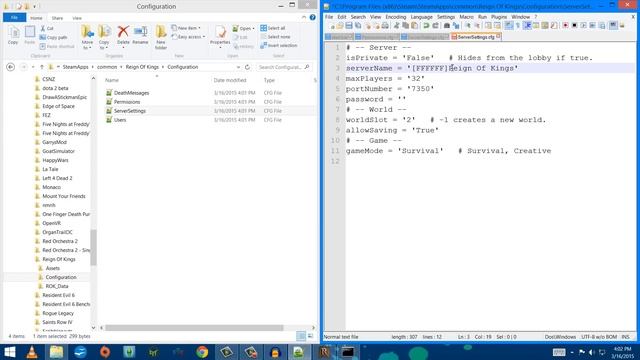
Task: Switch to Explorer View tab
Action: pos(77,18)
